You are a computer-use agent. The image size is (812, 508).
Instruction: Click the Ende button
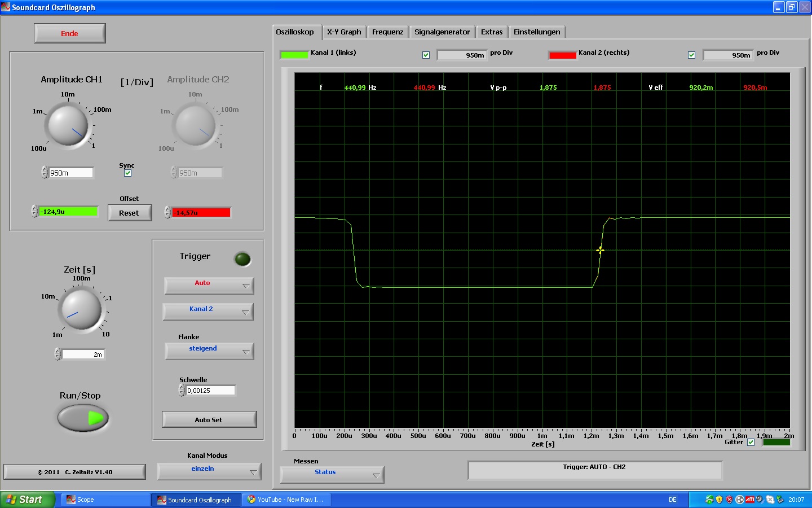click(x=70, y=33)
